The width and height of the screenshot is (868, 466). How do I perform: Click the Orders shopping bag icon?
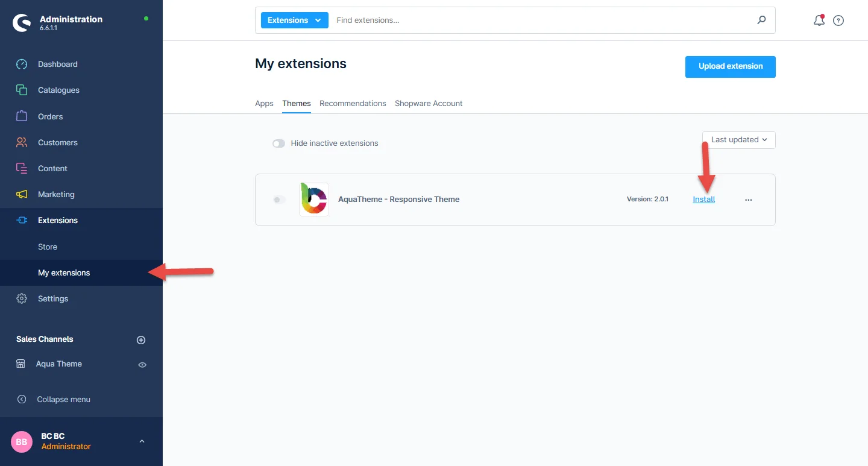tap(22, 116)
